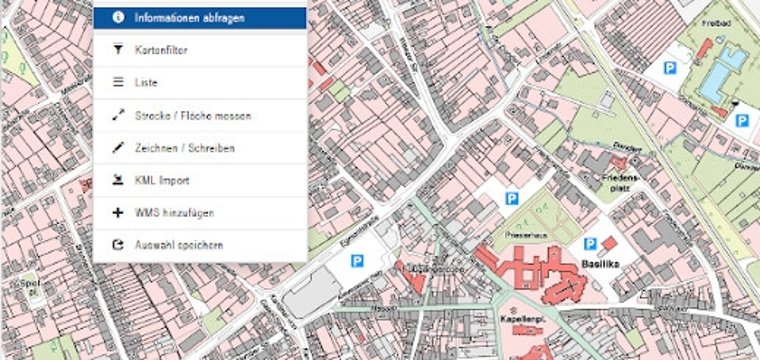Select WMS hinzufügen menu entry
760x360 pixels.
coord(200,213)
